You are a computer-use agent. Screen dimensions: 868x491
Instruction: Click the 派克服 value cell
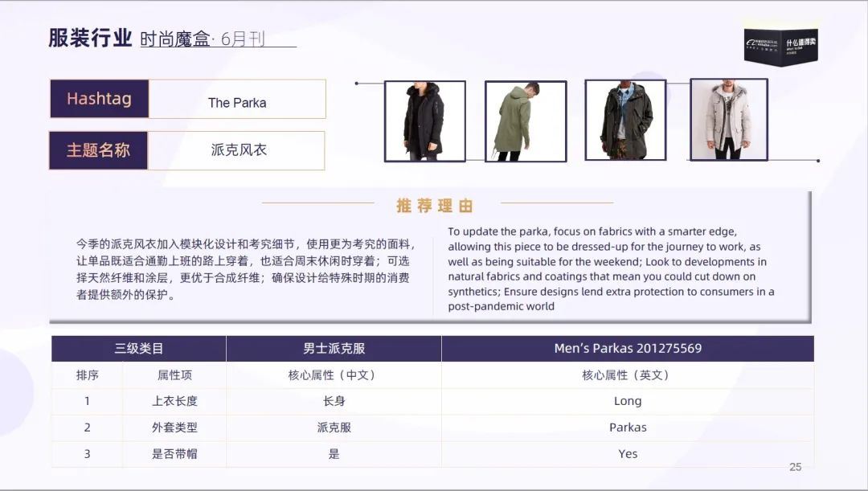[334, 428]
